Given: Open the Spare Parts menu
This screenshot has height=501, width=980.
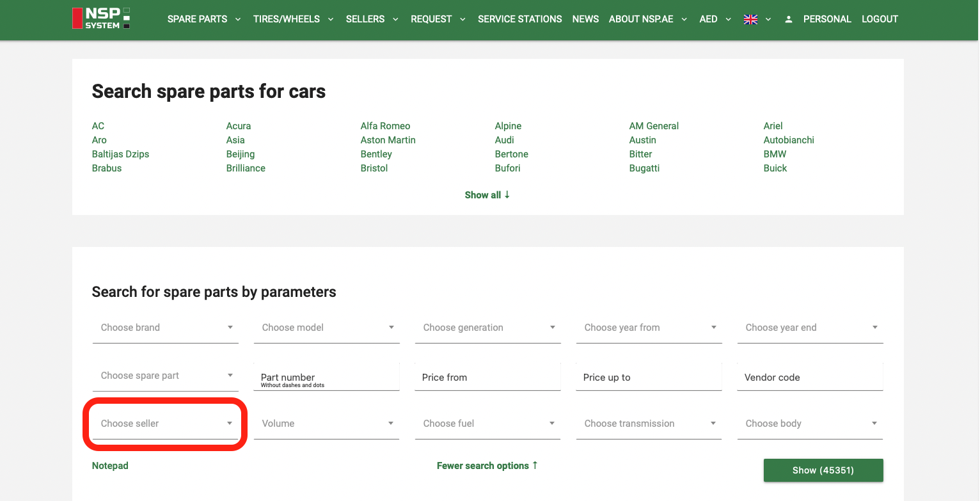Looking at the screenshot, I should [x=203, y=19].
